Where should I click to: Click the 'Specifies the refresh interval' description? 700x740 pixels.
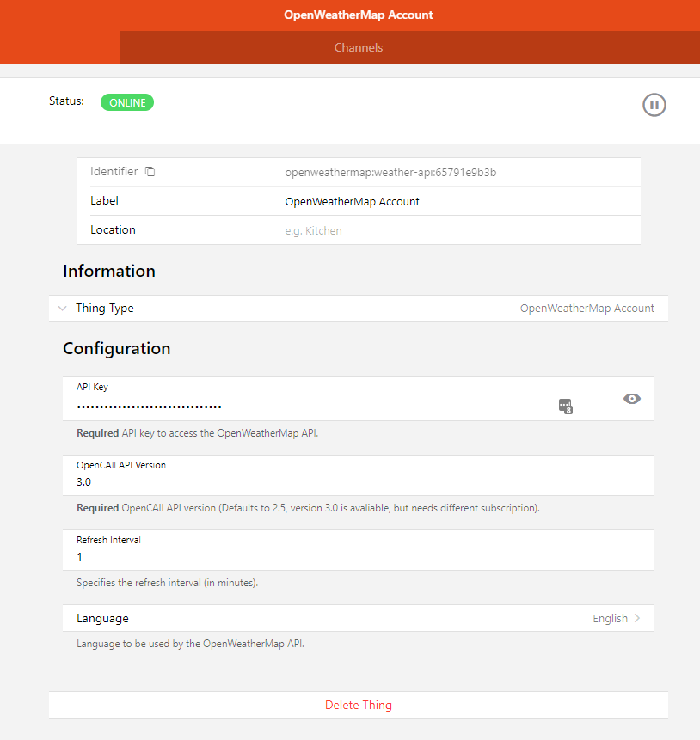click(x=167, y=583)
